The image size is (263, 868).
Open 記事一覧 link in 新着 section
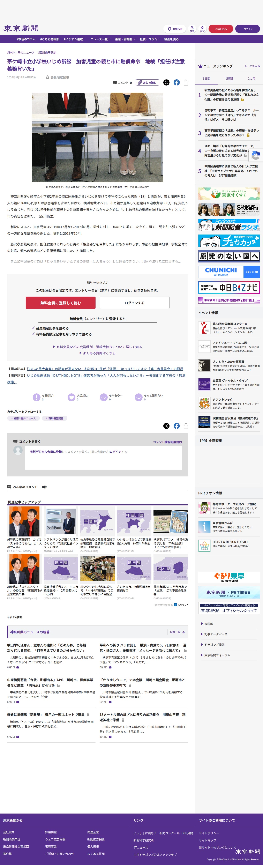click(x=177, y=632)
